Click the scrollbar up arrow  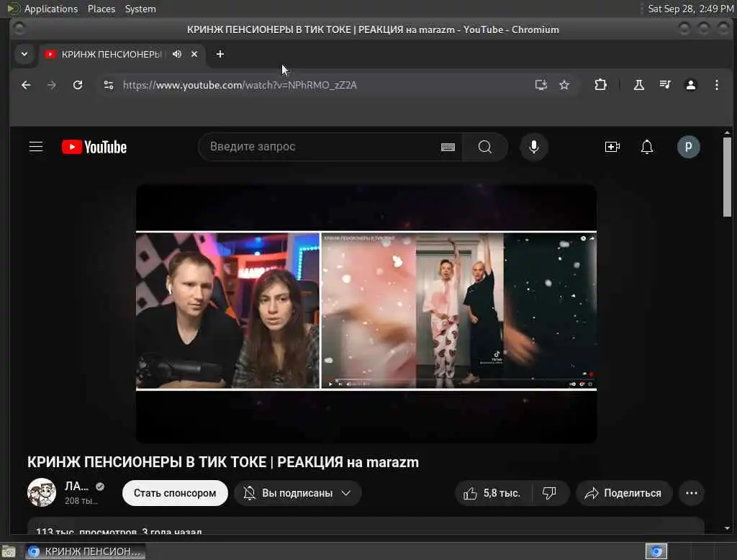point(727,132)
